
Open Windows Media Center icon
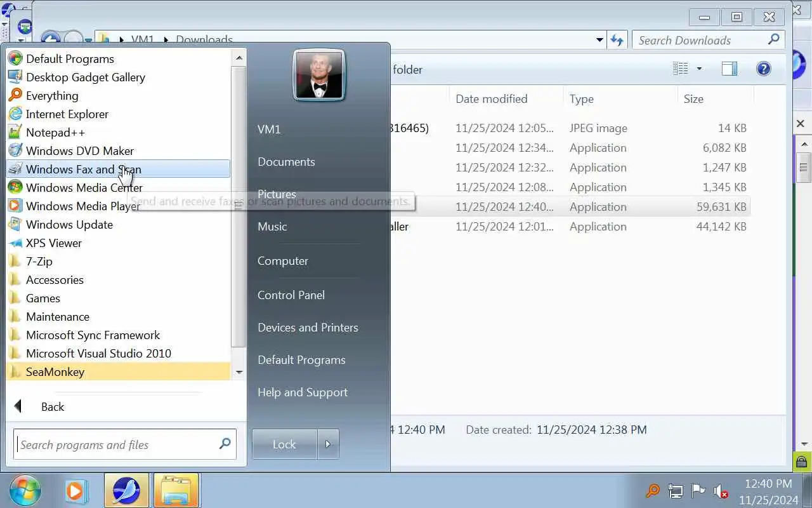15,187
